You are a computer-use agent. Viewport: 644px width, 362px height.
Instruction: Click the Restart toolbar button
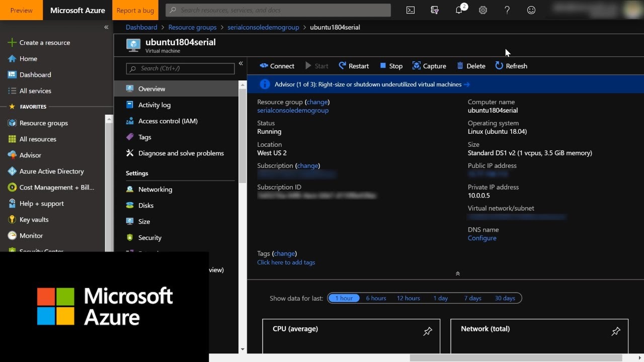tap(354, 66)
